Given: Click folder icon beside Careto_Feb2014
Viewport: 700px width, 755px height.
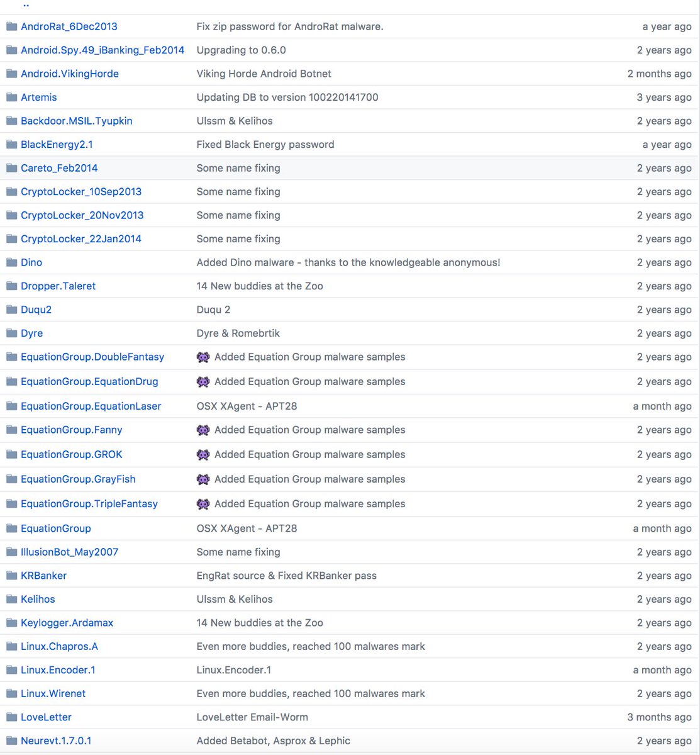Looking at the screenshot, I should [x=11, y=168].
